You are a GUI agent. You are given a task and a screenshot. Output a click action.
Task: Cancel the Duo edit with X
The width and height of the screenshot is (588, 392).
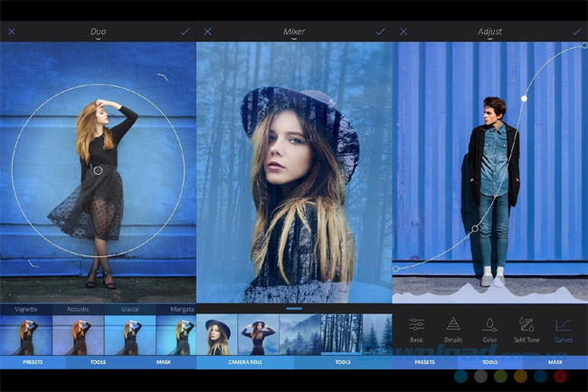tap(12, 31)
